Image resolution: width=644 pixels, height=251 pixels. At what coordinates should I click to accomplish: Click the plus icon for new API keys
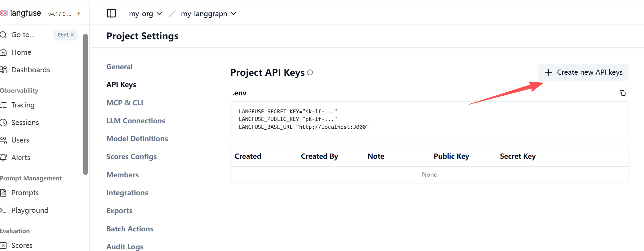pos(549,72)
